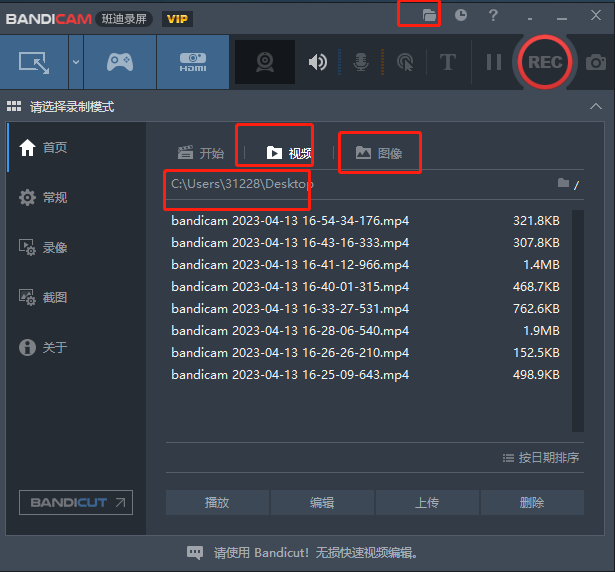Toggle mouse click effect icon
This screenshot has width=615, height=572.
pyautogui.click(x=405, y=62)
